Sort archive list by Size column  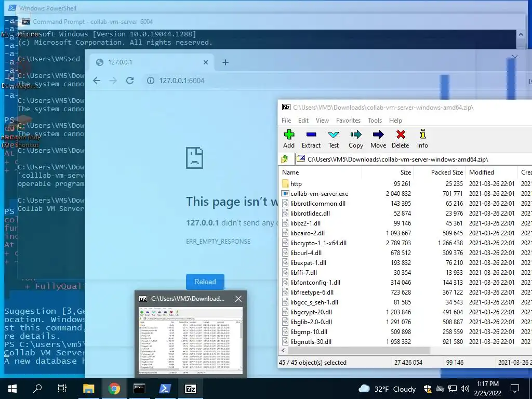388,172
